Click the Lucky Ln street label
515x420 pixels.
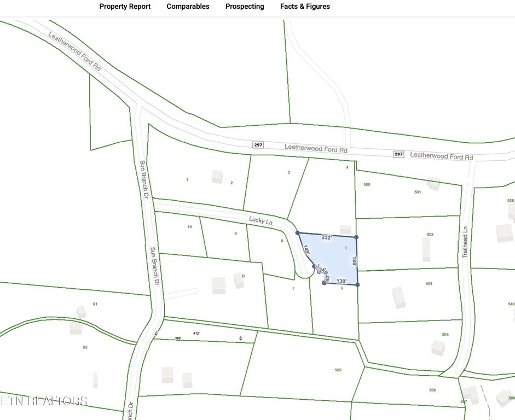pyautogui.click(x=261, y=221)
